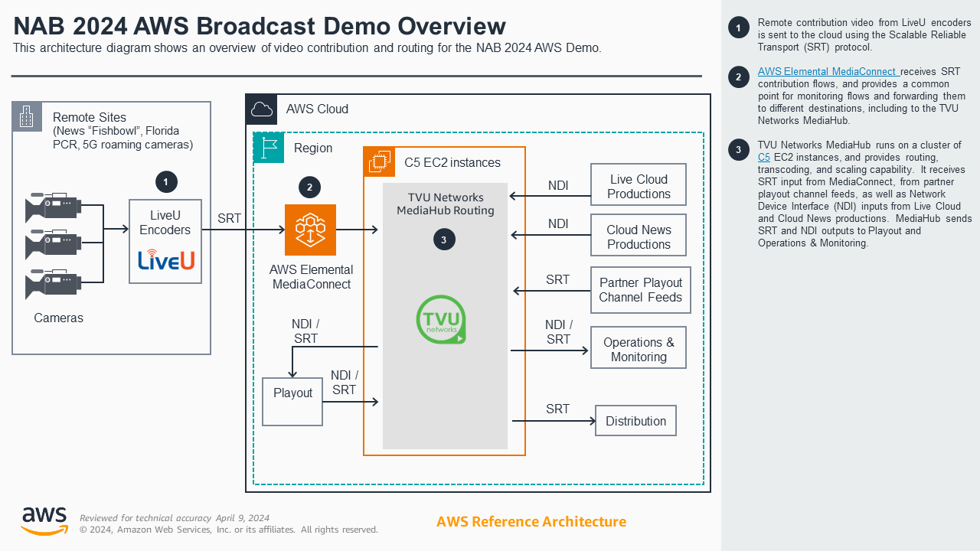Viewport: 980px width, 551px height.
Task: Click the Remote Sites title text
Action: (90, 117)
